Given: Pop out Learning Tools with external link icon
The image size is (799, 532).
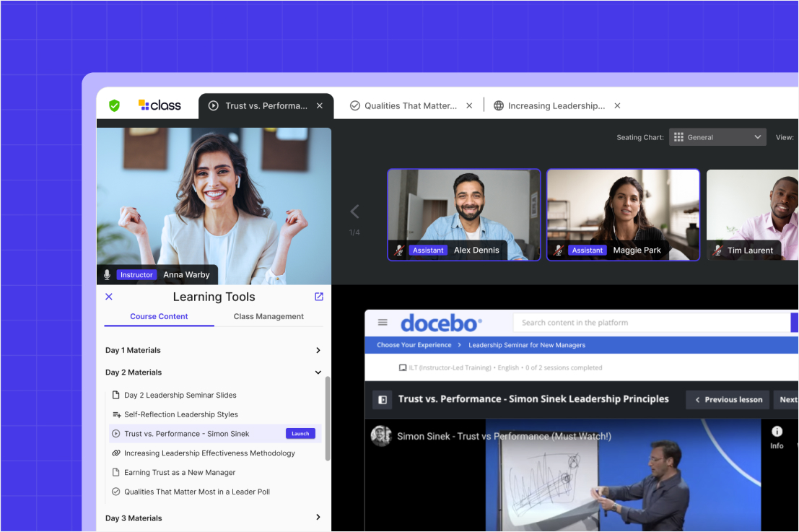Looking at the screenshot, I should (x=318, y=296).
